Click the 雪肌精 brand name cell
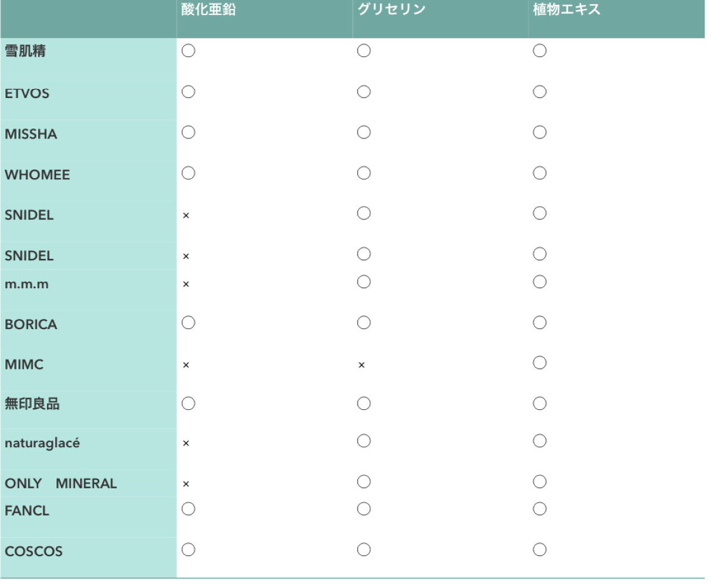This screenshot has height=588, width=713. tap(26, 51)
